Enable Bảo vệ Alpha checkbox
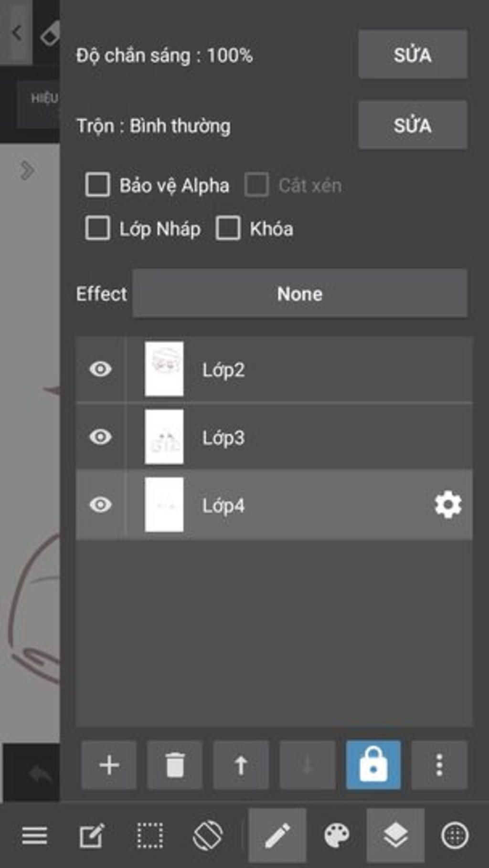Screen dimensions: 489x868 [97, 185]
